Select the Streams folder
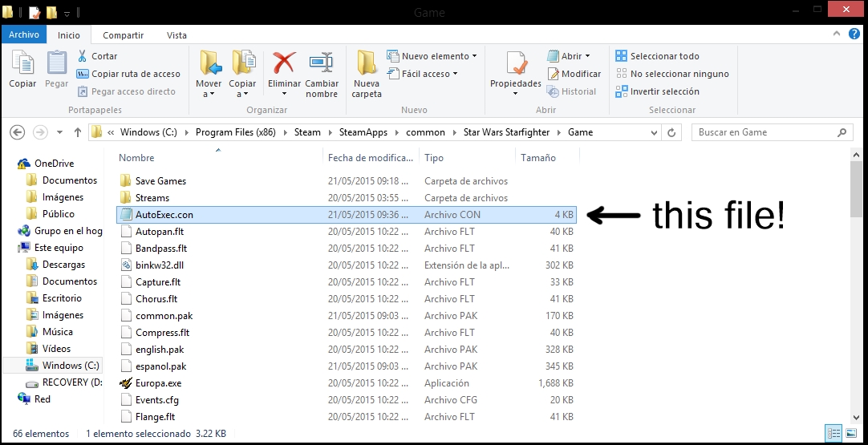Image resolution: width=868 pixels, height=445 pixels. point(152,197)
